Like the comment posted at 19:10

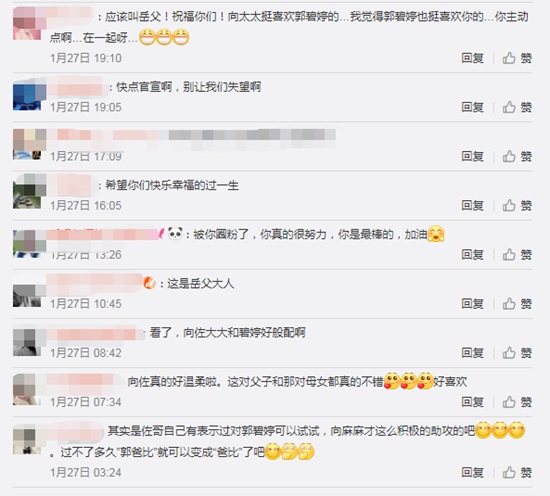click(x=517, y=58)
